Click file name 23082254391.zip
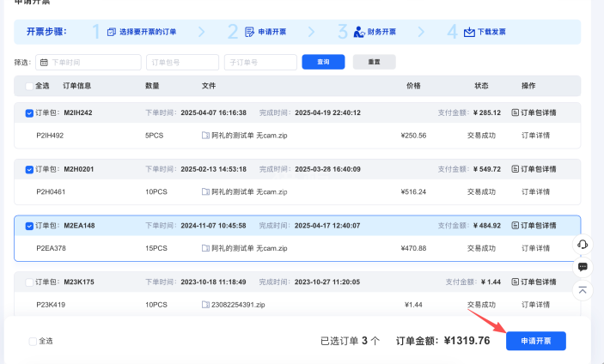 tap(238, 305)
